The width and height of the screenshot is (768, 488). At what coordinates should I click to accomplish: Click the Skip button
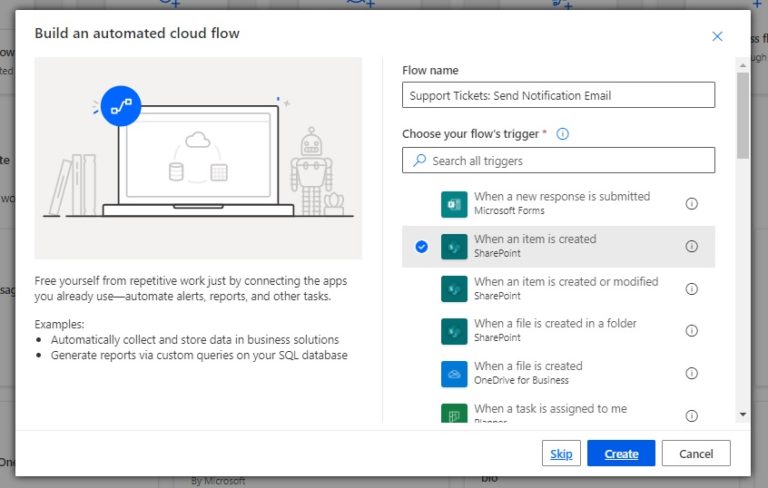tap(561, 454)
